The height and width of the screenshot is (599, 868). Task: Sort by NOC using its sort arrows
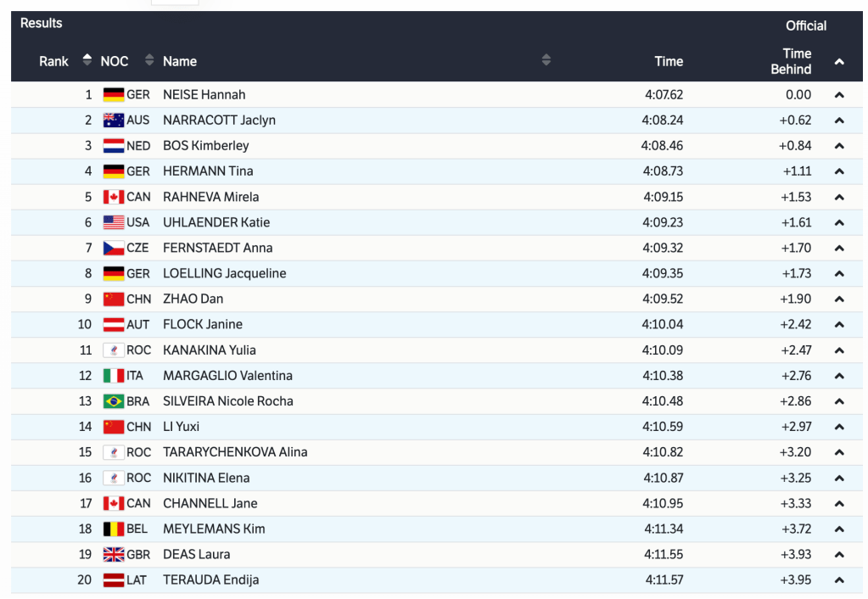click(x=149, y=60)
